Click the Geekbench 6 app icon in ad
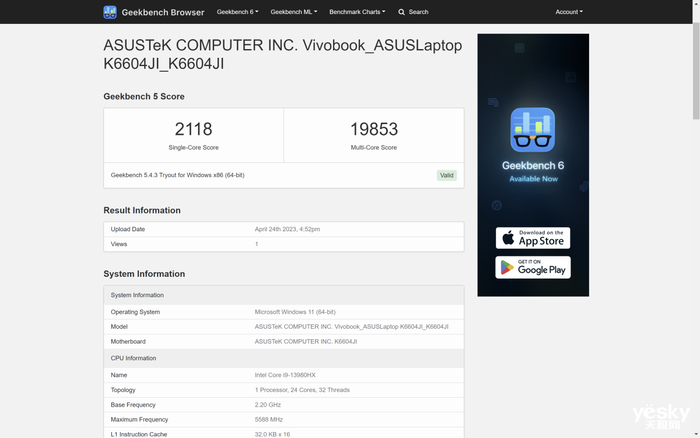700x438 pixels. tap(533, 130)
